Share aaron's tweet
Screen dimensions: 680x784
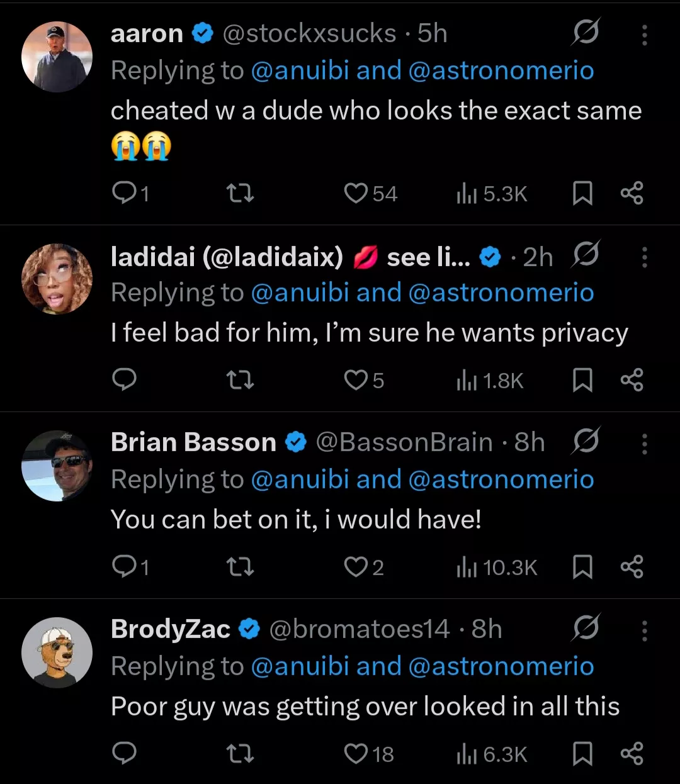coord(632,193)
